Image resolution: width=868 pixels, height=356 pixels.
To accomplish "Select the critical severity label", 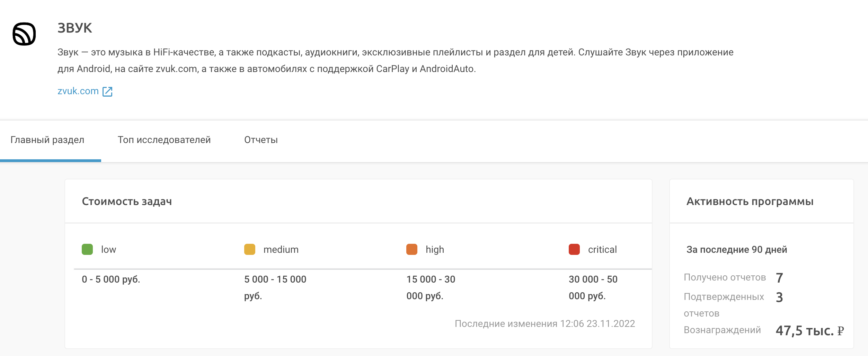I will [x=602, y=249].
